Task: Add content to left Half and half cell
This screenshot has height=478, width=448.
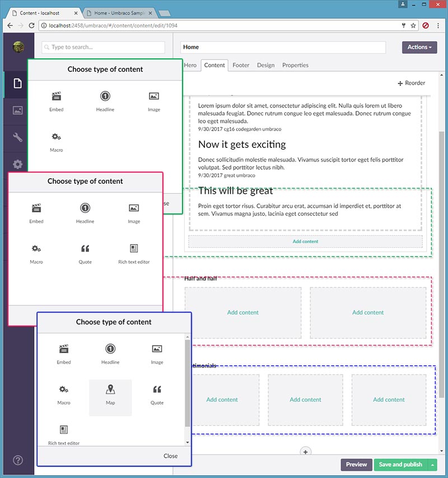Action: pyautogui.click(x=242, y=313)
